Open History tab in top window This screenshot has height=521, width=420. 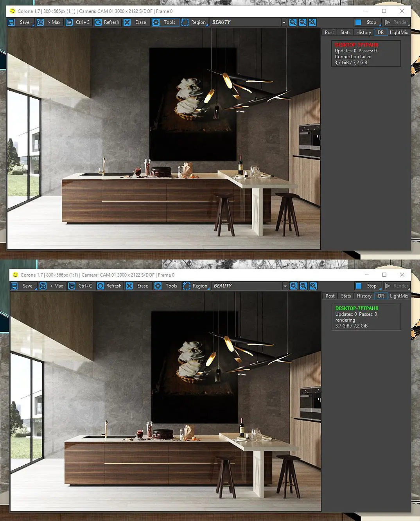364,32
